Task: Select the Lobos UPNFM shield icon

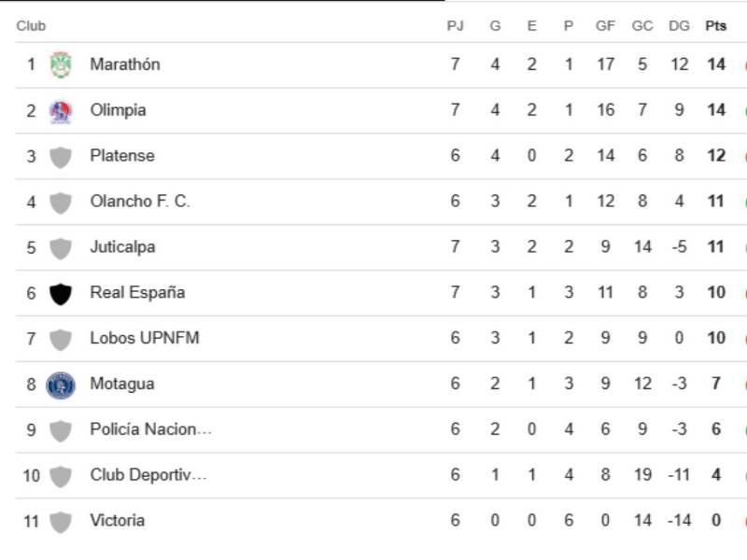Action: (x=61, y=338)
